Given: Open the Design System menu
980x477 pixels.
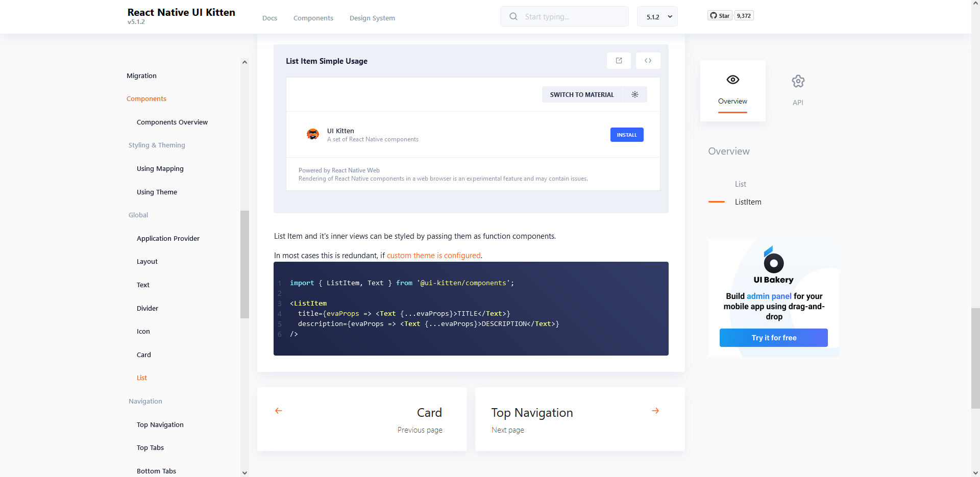Looking at the screenshot, I should pos(372,18).
